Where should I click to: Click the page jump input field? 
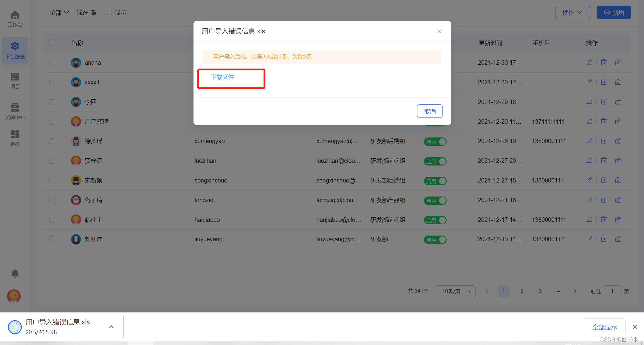[x=612, y=291]
